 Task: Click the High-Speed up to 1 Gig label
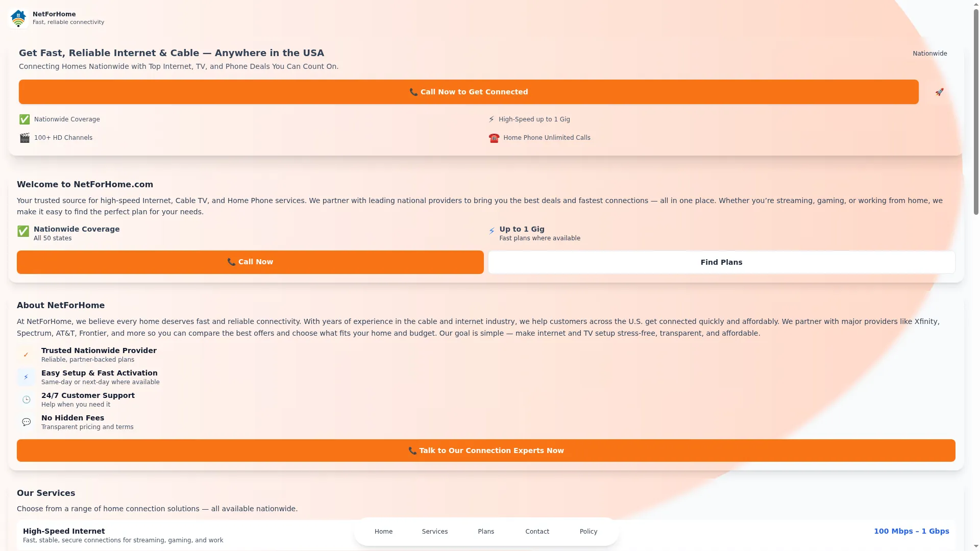point(534,119)
